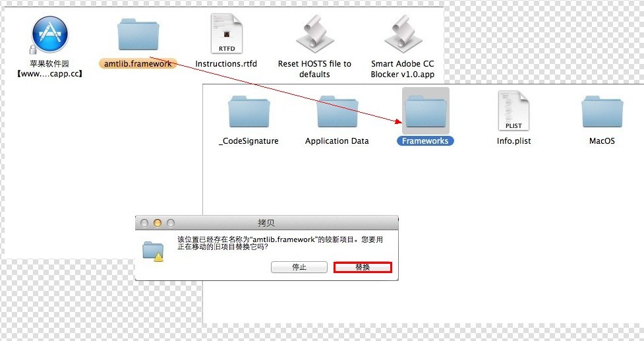This screenshot has width=644, height=341.
Task: Click the Instructions.rtfd file name label
Action: click(x=226, y=64)
